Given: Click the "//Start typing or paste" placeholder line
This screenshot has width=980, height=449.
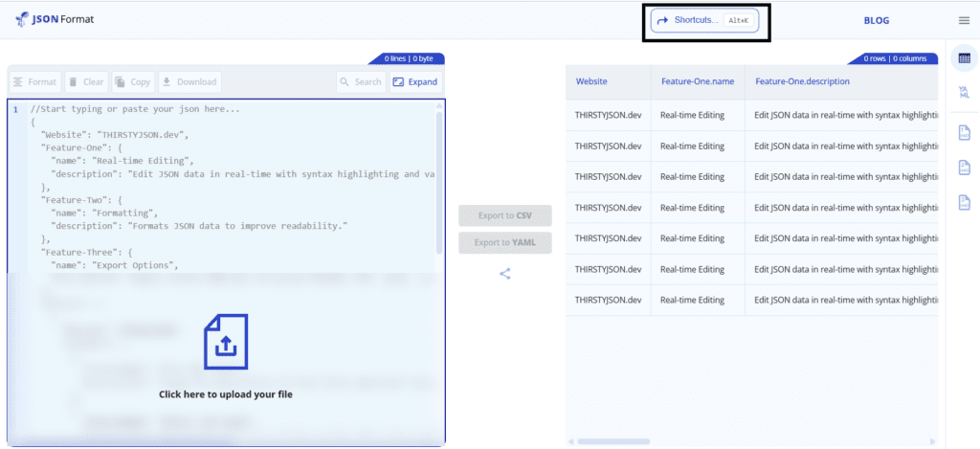Looking at the screenshot, I should [x=135, y=109].
